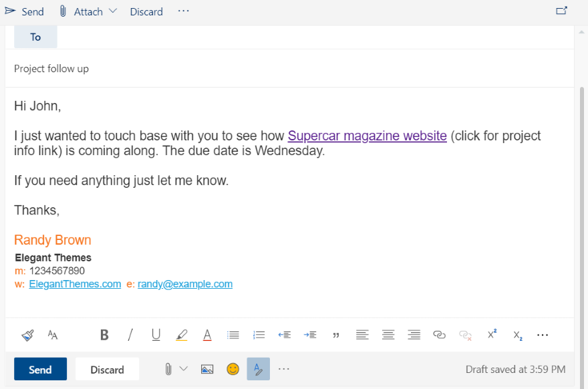The image size is (588, 389).
Task: Select the Format painter tool
Action: coord(27,335)
